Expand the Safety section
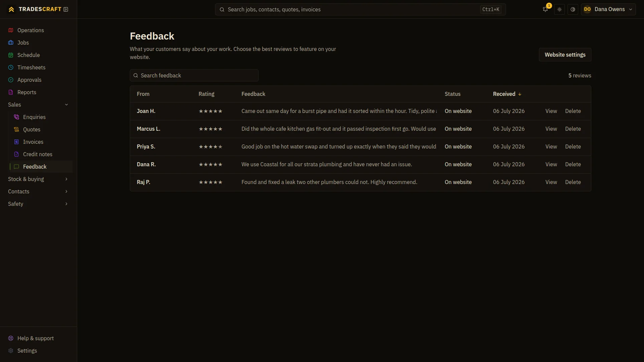This screenshot has height=362, width=644. [39, 204]
